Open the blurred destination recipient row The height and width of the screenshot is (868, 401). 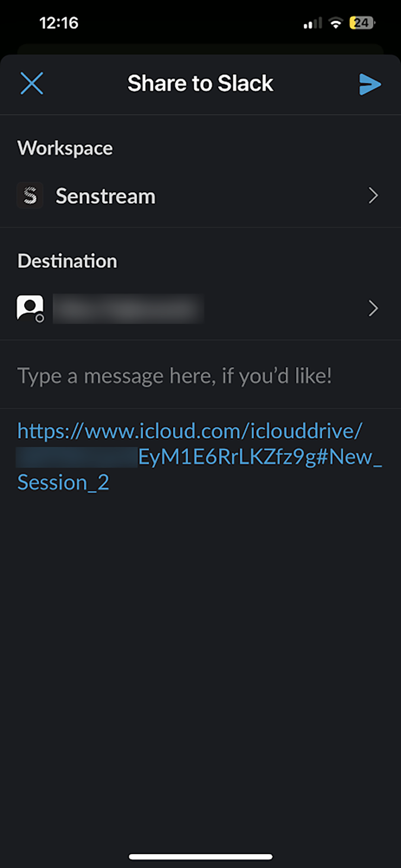[x=200, y=309]
